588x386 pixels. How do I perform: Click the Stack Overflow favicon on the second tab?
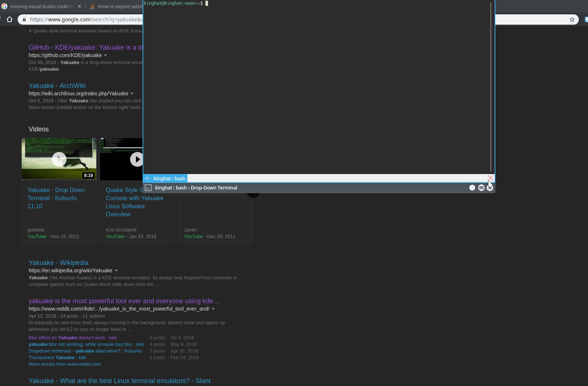tap(92, 6)
